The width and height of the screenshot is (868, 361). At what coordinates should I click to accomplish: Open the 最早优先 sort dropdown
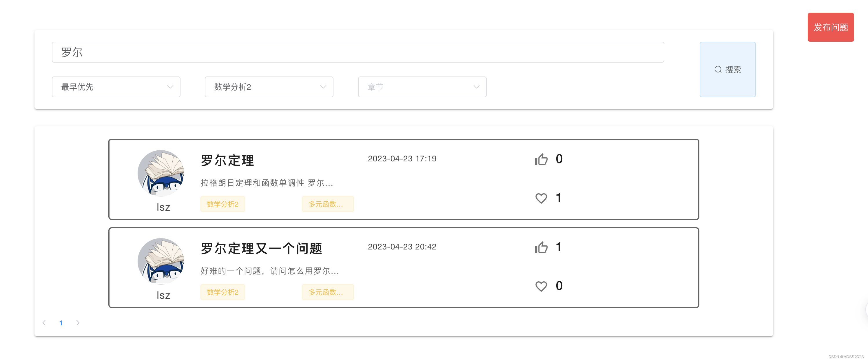[x=116, y=87]
